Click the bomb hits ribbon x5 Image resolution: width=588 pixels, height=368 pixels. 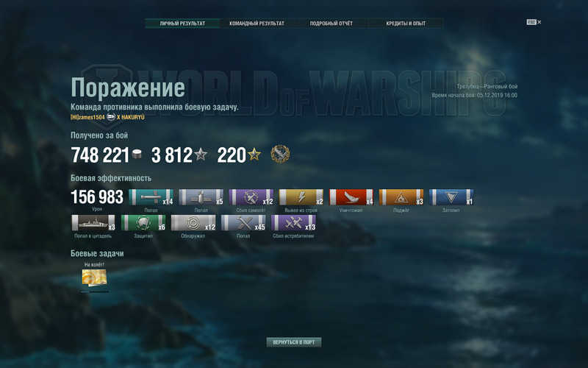point(201,197)
